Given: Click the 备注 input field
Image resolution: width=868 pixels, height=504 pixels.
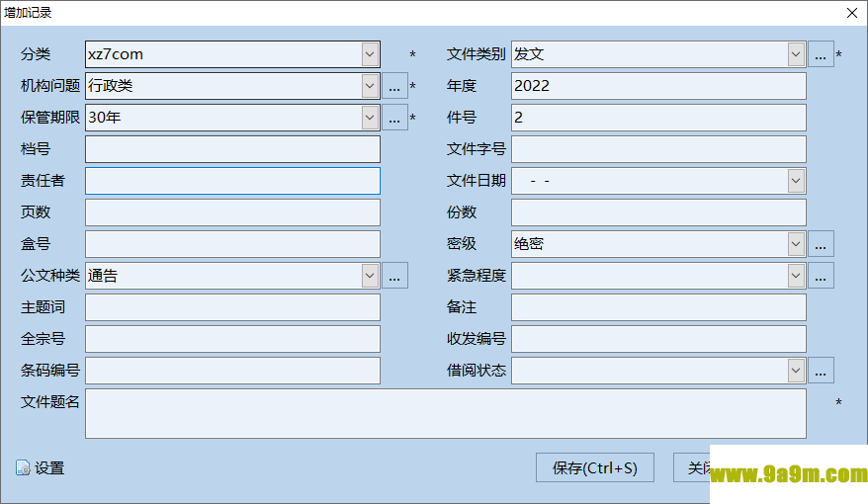Looking at the screenshot, I should [x=658, y=307].
